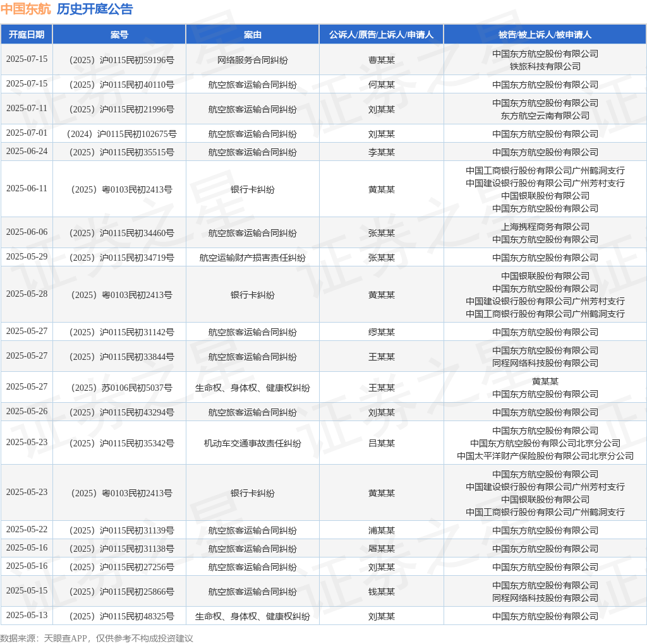Click the 被告/被上诉人/被申请人 column header
647x644 pixels.
click(x=545, y=35)
